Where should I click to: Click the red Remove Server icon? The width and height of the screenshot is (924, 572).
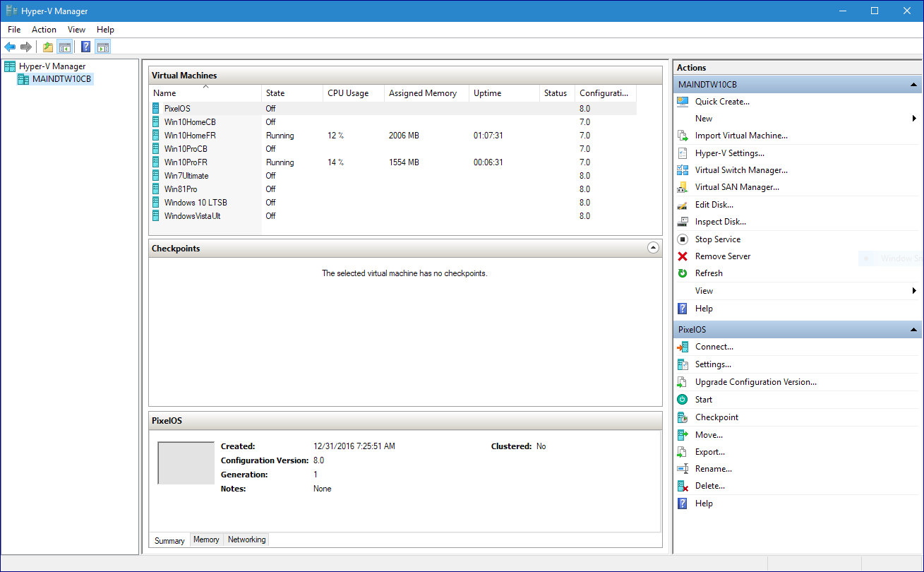coord(683,256)
